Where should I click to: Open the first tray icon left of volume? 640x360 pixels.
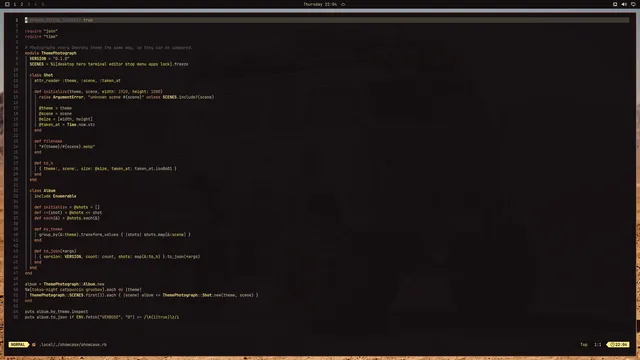click(615, 4)
